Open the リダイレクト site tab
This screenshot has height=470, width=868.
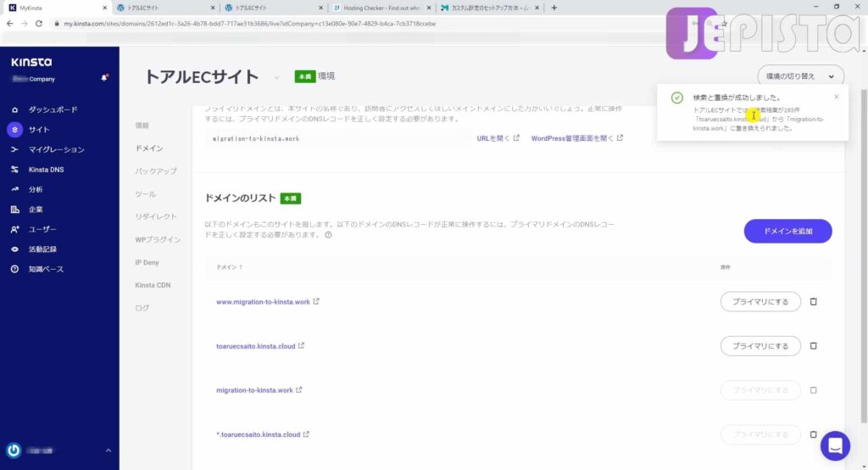coord(156,216)
